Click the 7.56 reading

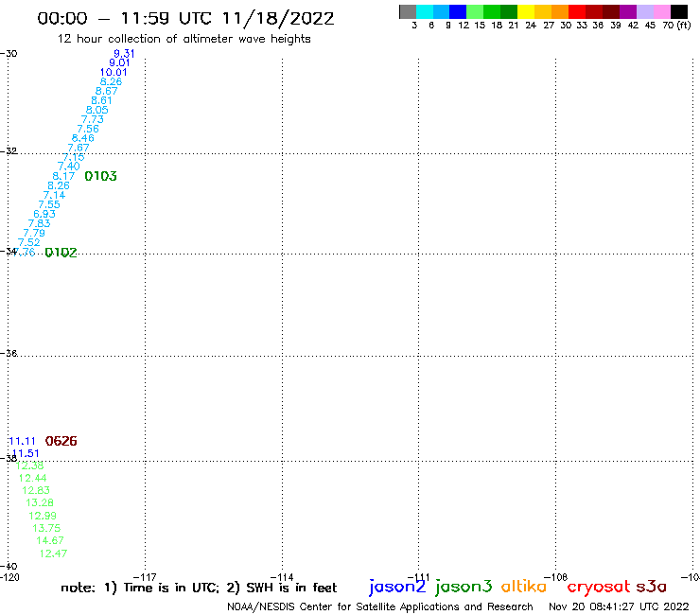[88, 129]
